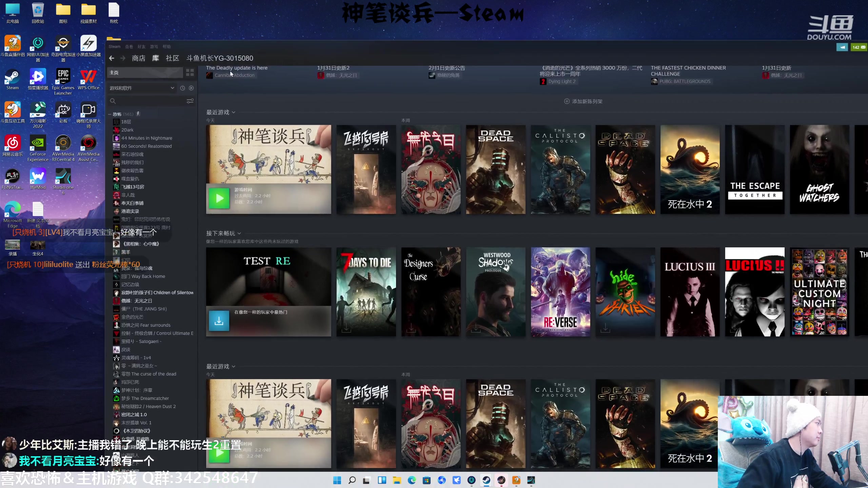Collapse the 最近游戏 section
868x488 pixels.
pos(233,112)
